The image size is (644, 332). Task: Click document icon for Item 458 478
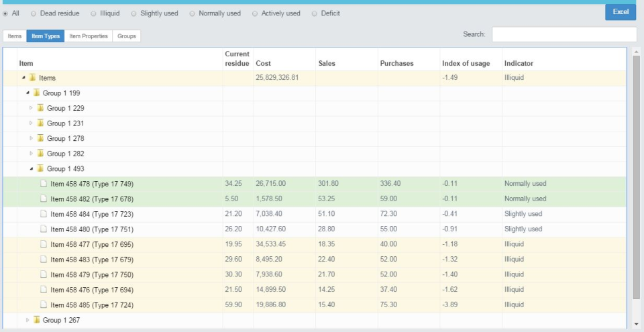[44, 184]
